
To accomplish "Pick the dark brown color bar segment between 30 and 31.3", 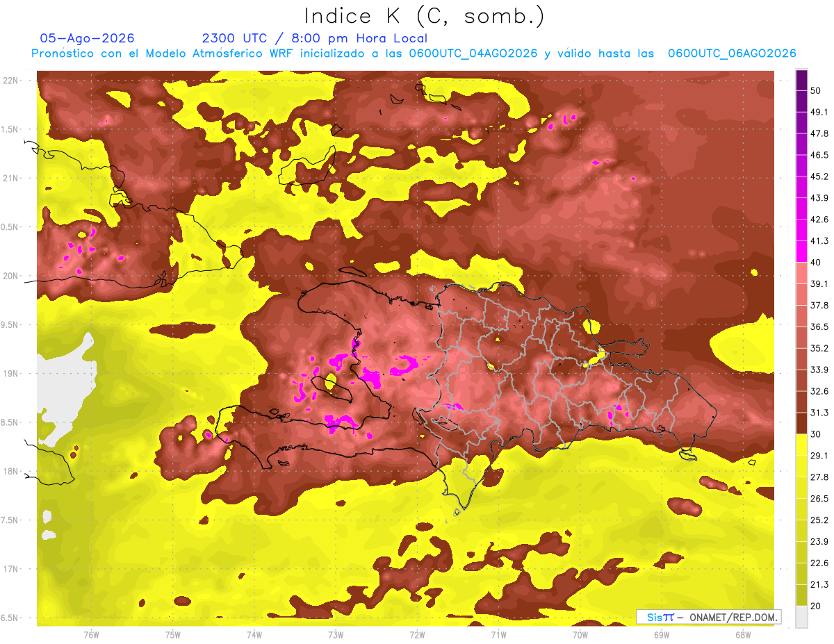I will (x=801, y=423).
